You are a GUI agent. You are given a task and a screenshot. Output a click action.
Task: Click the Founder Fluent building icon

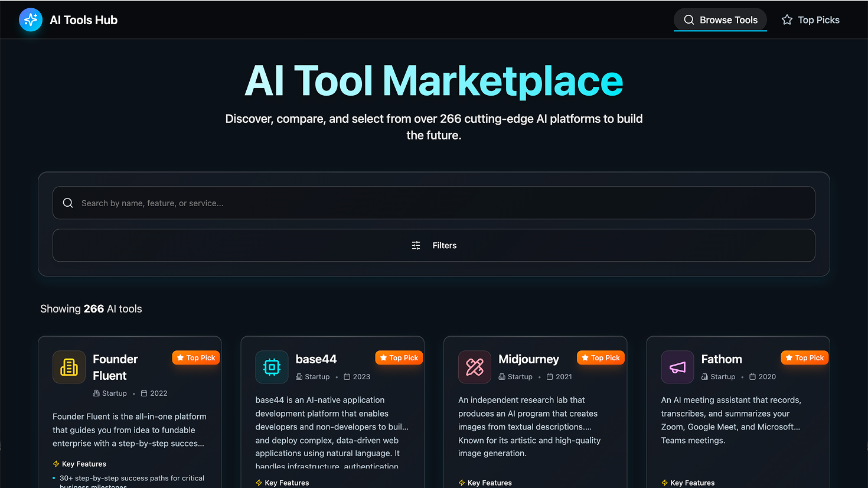point(69,367)
